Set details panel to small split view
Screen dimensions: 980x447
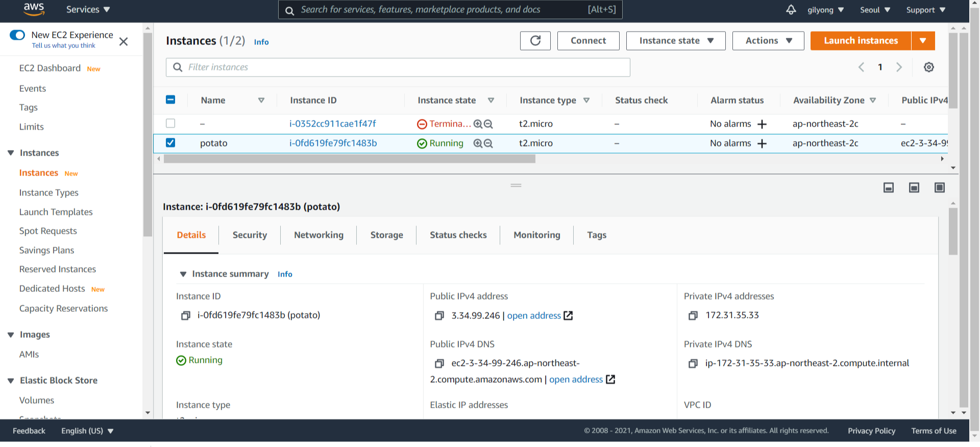coord(889,188)
